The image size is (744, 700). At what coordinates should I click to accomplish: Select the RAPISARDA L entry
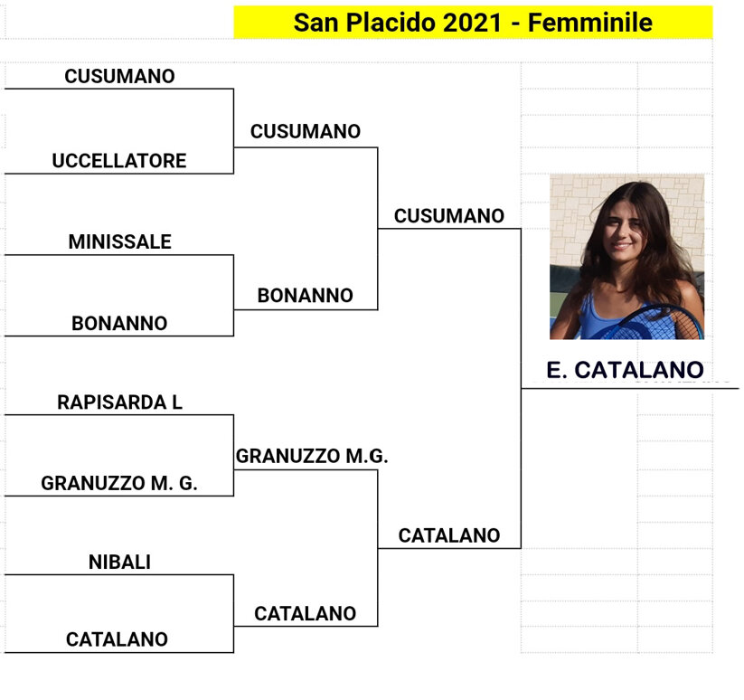(x=119, y=402)
